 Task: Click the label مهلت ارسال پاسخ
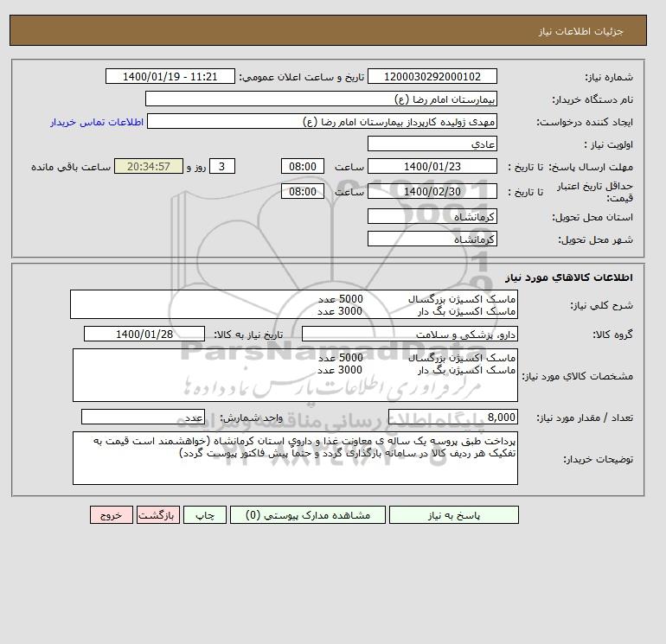point(592,167)
